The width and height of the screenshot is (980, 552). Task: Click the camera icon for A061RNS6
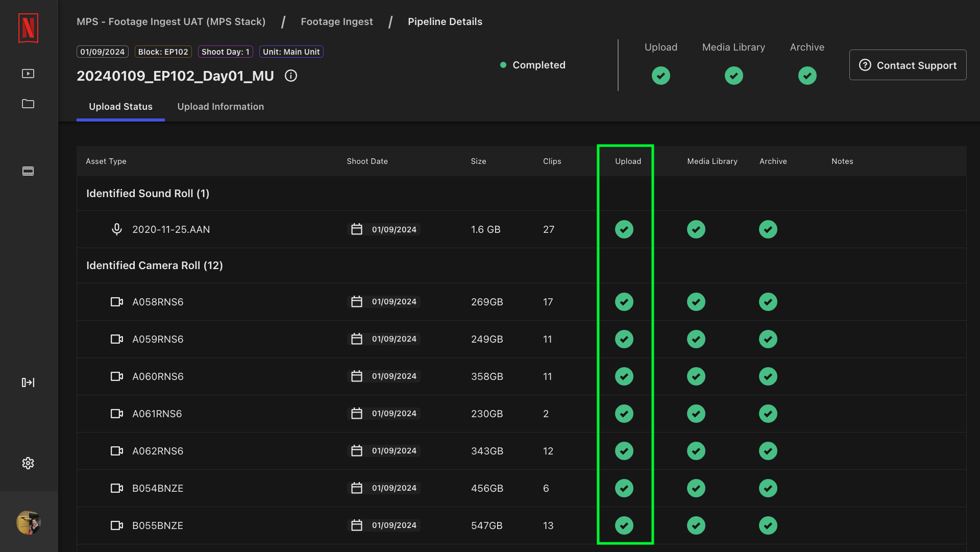point(117,414)
